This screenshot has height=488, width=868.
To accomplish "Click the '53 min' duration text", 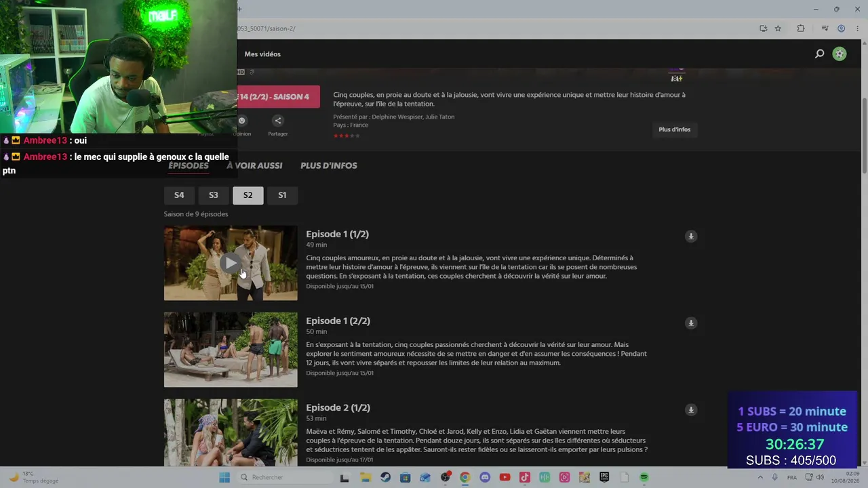I will click(316, 418).
